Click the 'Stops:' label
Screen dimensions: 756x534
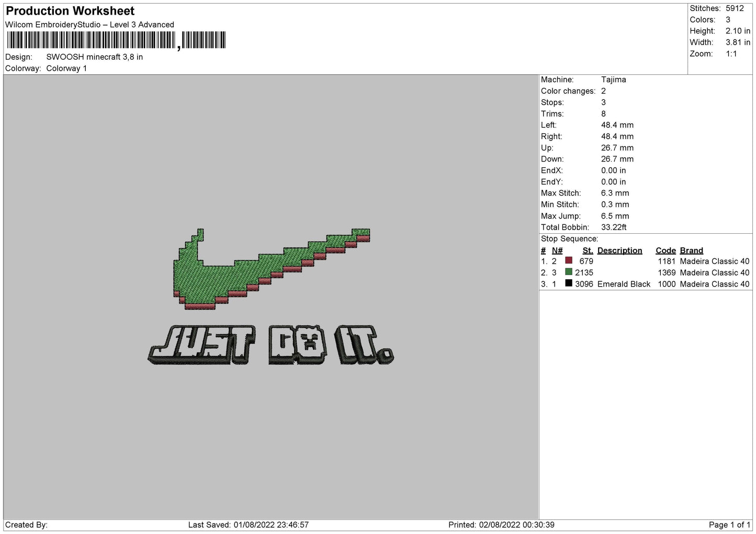pos(552,103)
